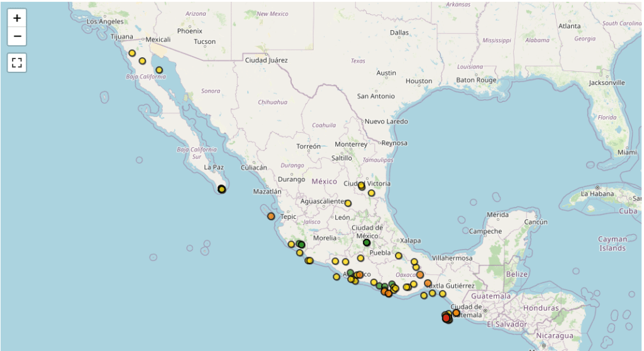
Task: Click the yellow marker just south of Tijuana
Action: coord(132,53)
